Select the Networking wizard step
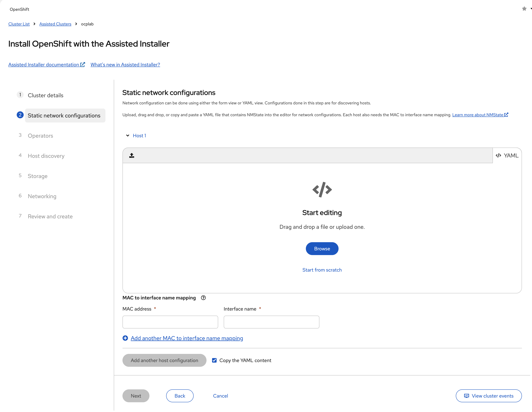The width and height of the screenshot is (532, 412). 42,196
